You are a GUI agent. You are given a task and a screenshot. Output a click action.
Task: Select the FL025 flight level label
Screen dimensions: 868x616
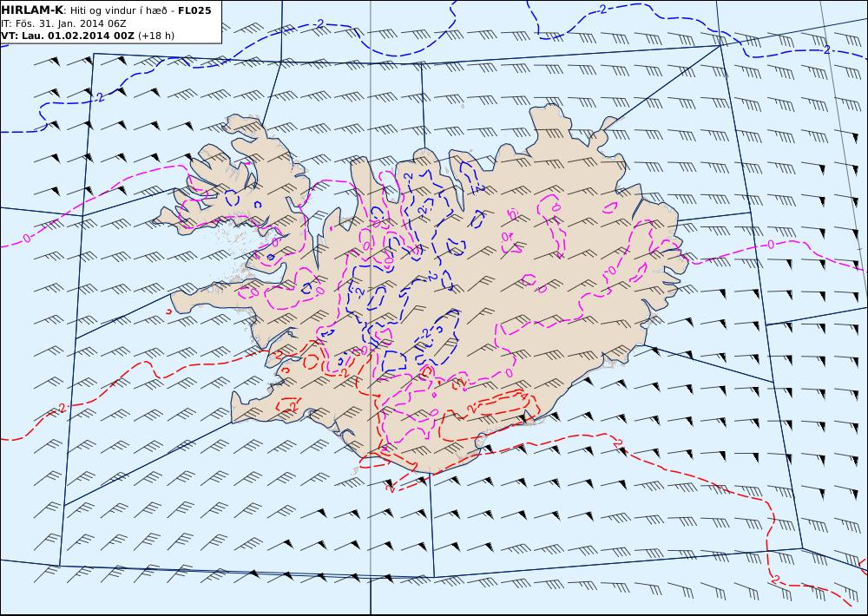coord(194,10)
